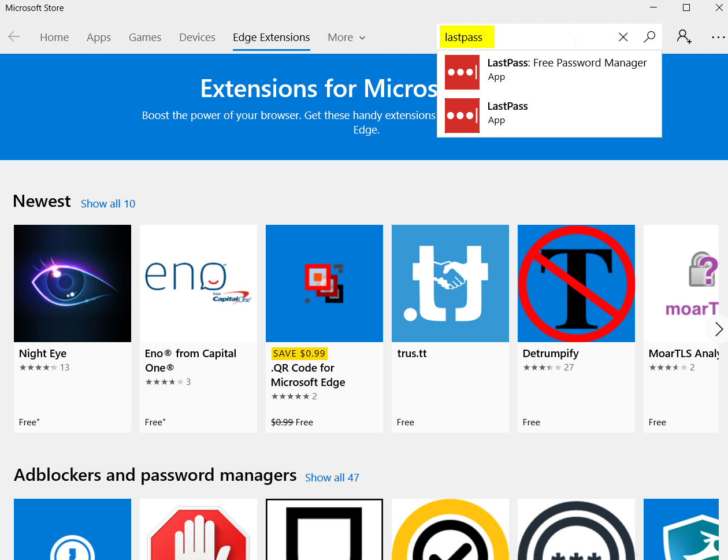This screenshot has width=728, height=560.
Task: Clear the search box with the X icon
Action: [623, 36]
